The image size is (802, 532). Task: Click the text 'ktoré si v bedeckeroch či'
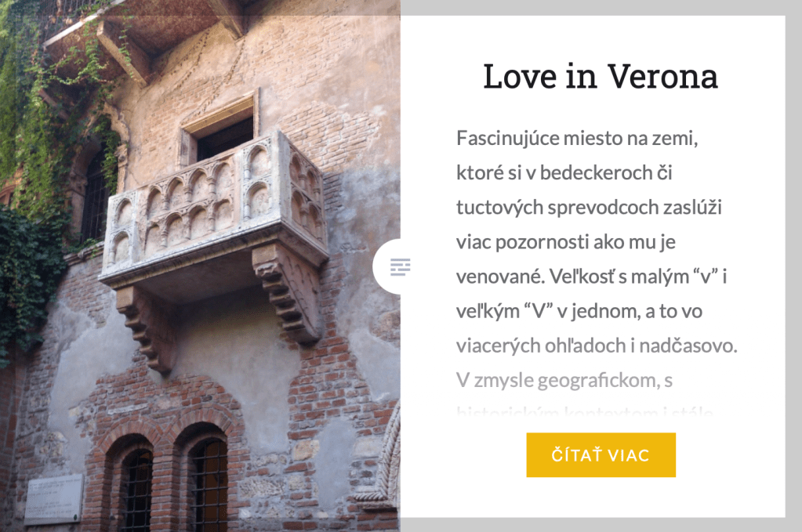(564, 172)
